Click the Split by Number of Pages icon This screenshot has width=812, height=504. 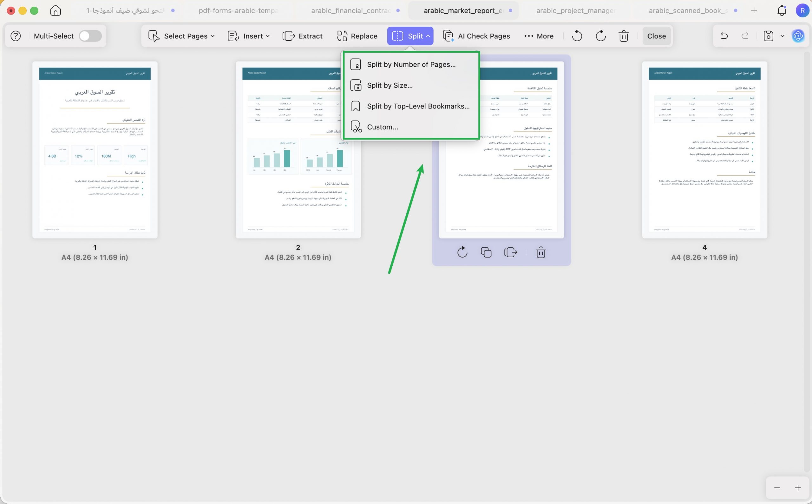356,64
